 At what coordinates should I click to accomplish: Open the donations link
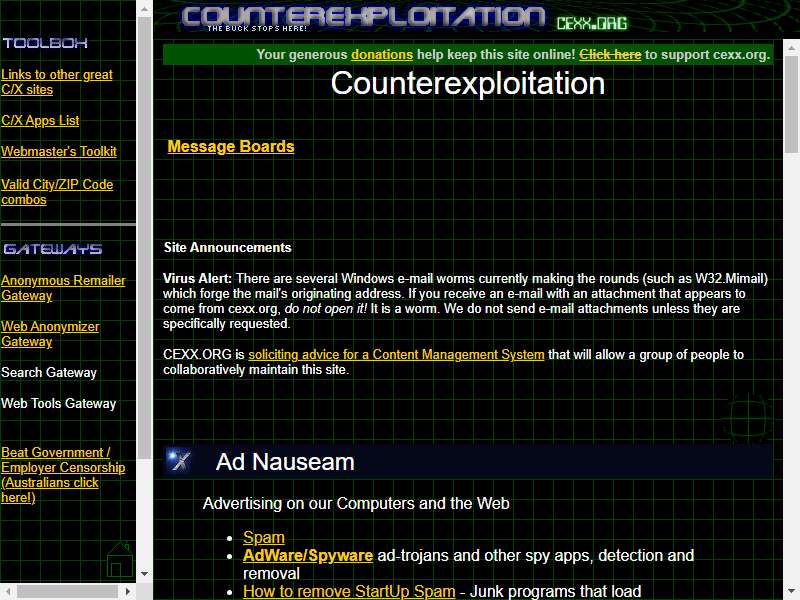click(x=382, y=55)
